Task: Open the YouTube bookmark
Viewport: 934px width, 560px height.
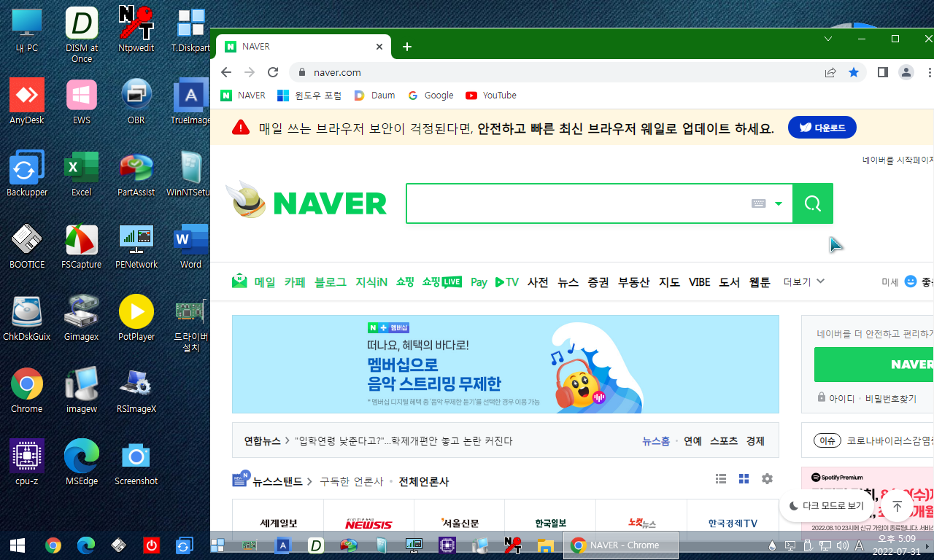Action: tap(491, 96)
